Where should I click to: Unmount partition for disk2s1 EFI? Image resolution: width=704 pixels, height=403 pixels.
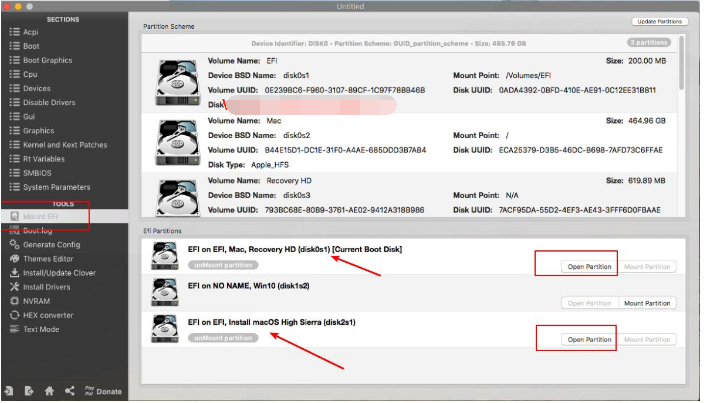pos(223,338)
